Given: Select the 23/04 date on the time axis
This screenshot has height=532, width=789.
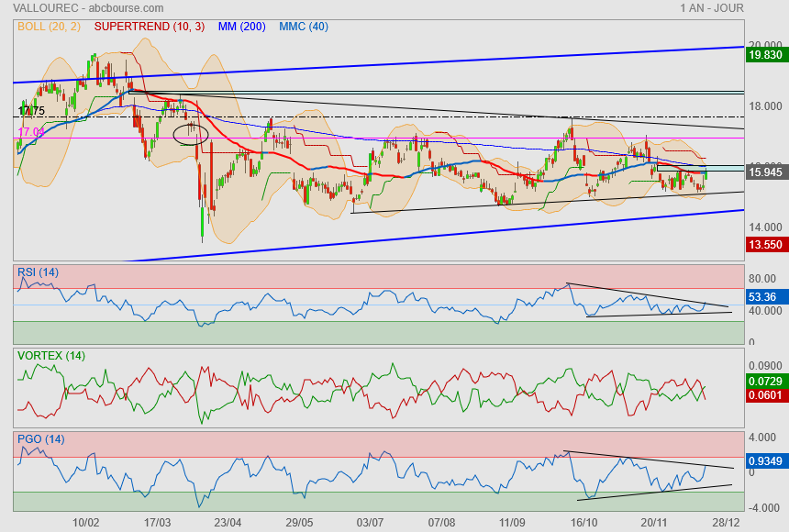Looking at the screenshot, I should click(227, 522).
